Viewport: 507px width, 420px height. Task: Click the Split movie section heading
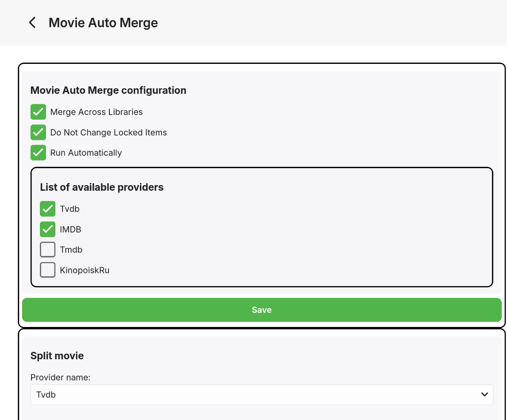[57, 356]
